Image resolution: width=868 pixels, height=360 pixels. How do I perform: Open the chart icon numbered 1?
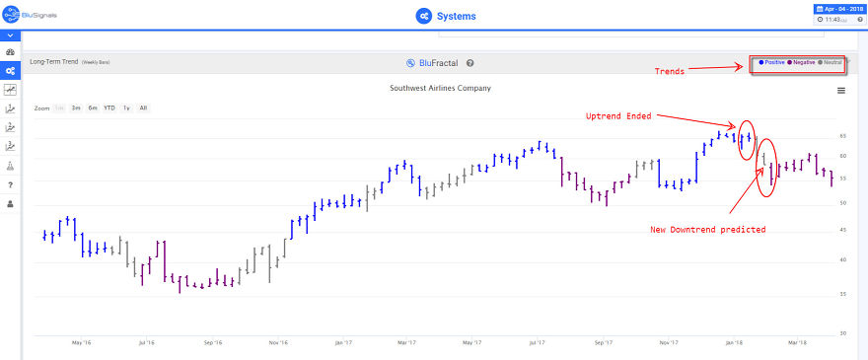click(10, 108)
